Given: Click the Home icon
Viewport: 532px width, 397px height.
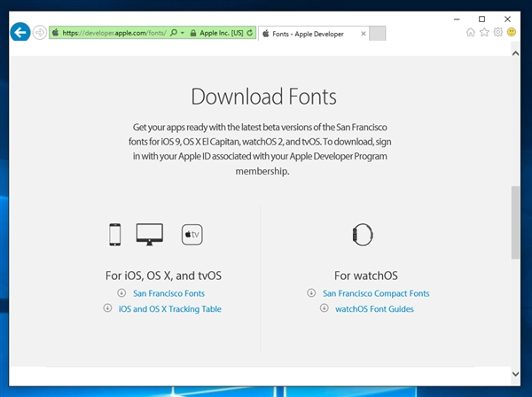Looking at the screenshot, I should click(471, 32).
